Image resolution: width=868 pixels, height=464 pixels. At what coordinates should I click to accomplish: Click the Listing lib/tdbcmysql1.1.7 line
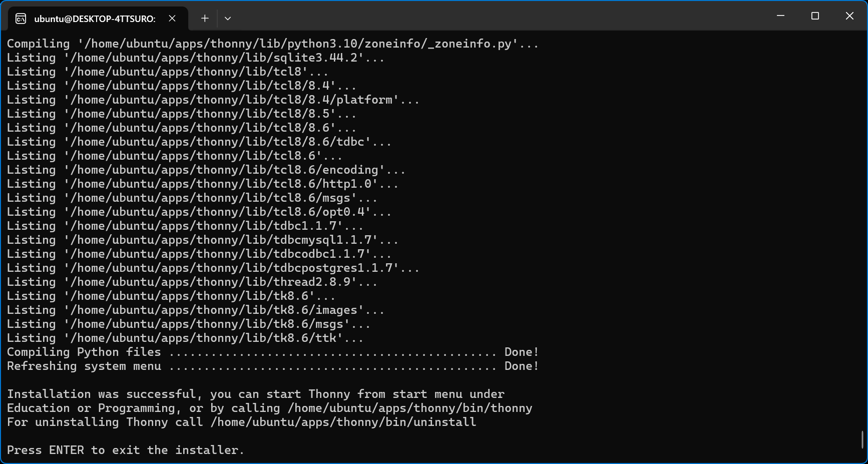tap(203, 240)
